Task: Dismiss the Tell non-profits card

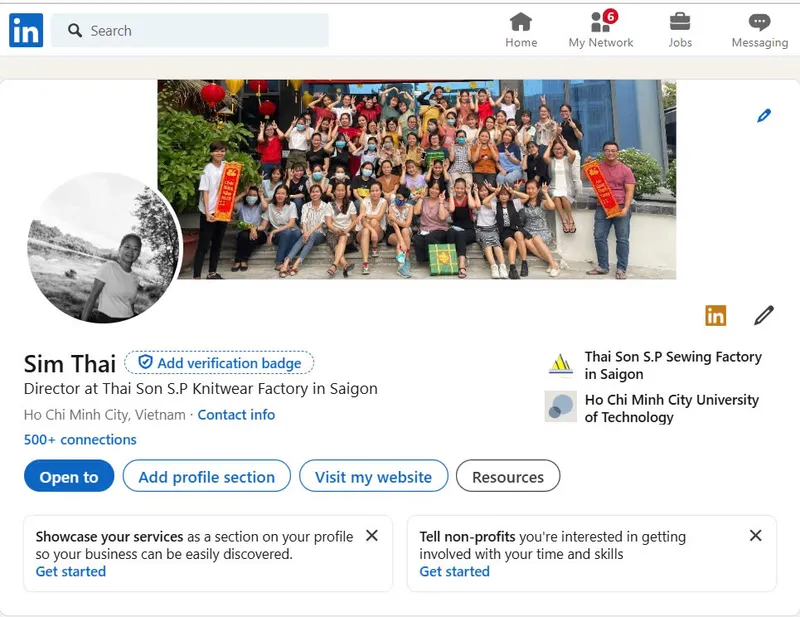Action: point(756,535)
